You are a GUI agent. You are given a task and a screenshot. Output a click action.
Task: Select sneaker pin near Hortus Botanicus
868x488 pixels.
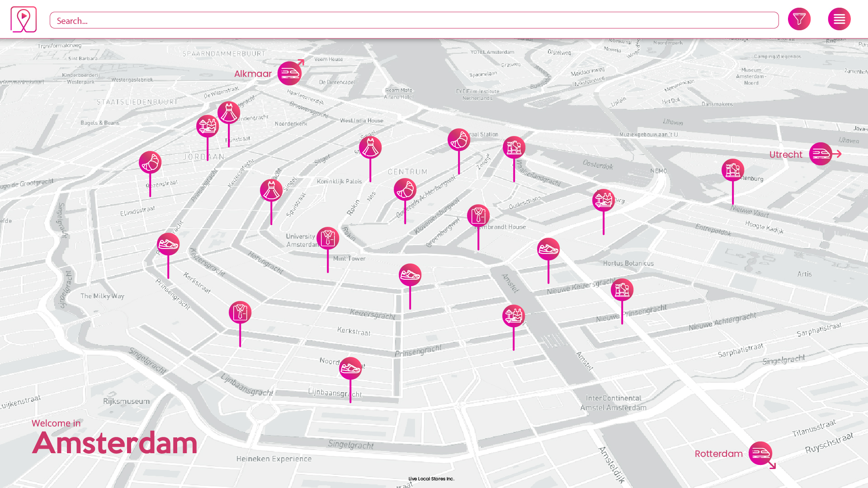[x=548, y=249]
